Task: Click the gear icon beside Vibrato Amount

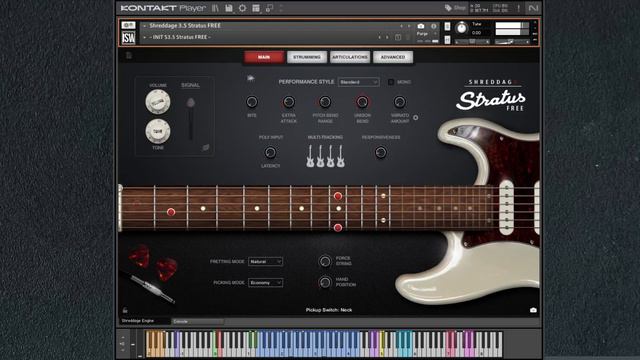Action: pos(416,118)
